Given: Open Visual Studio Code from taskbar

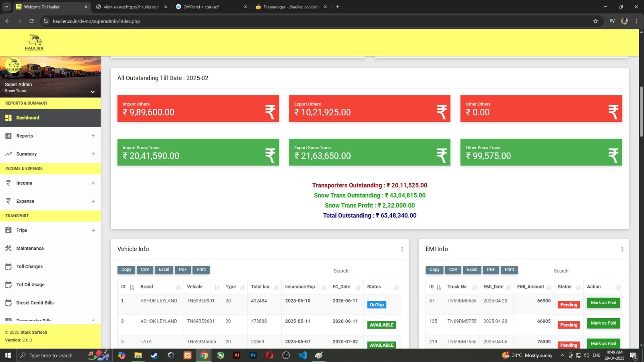Looking at the screenshot, I should point(302,355).
